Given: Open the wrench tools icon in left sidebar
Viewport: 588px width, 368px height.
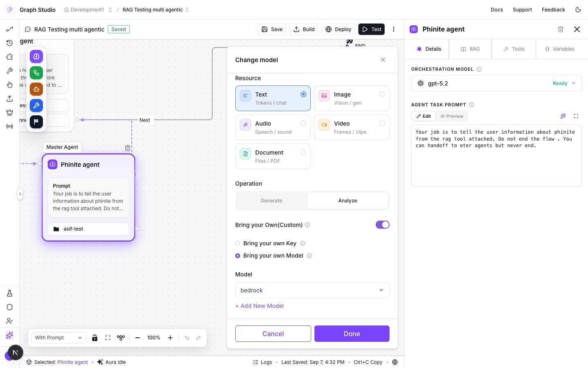Looking at the screenshot, I should click(10, 71).
